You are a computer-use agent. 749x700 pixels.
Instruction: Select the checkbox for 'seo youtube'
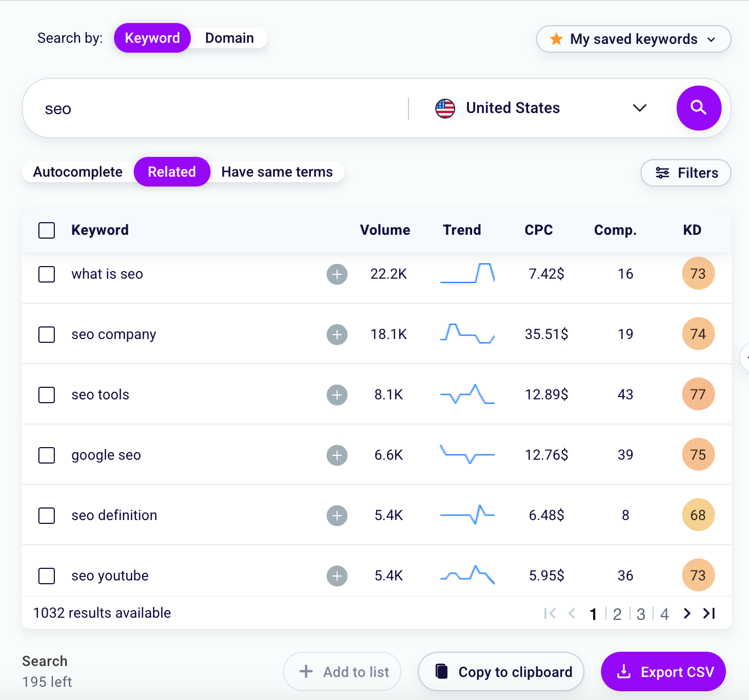point(47,575)
